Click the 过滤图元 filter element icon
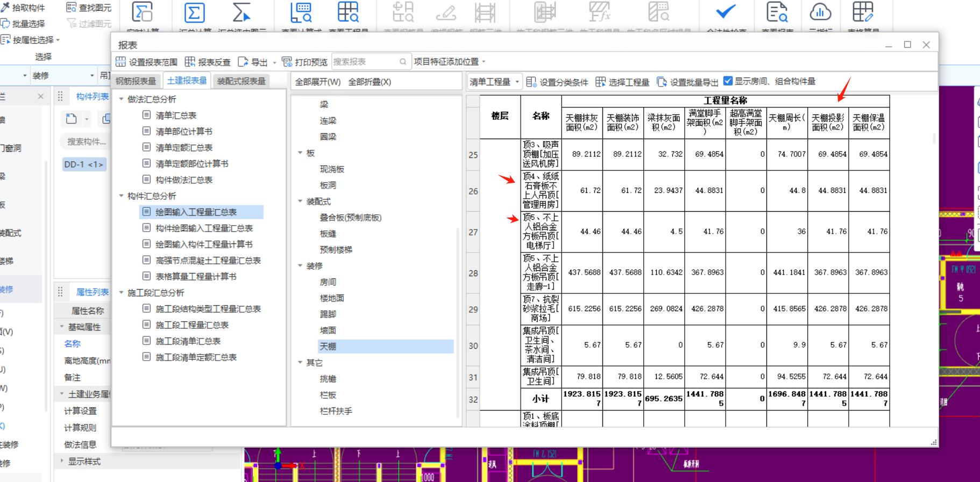 (71, 24)
